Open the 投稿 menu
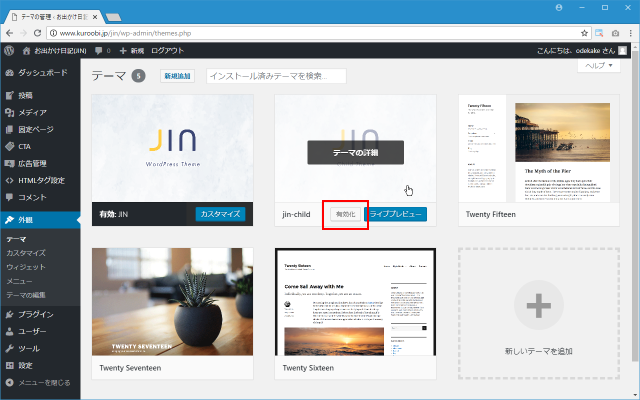Image resolution: width=640 pixels, height=400 pixels. 40,96
